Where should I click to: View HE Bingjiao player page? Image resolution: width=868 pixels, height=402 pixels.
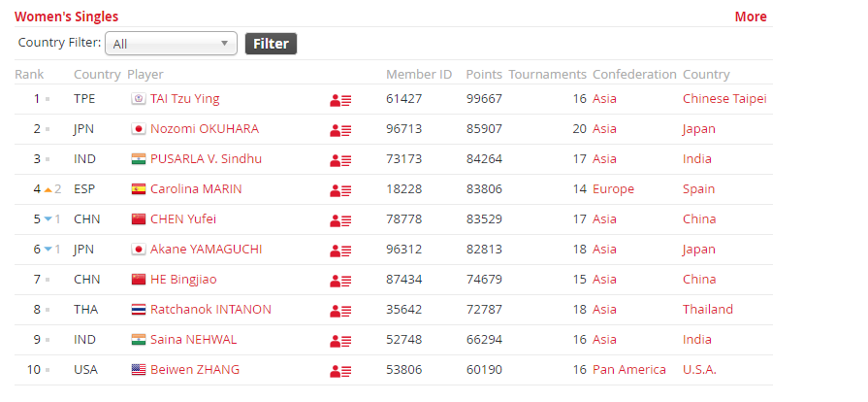point(183,280)
